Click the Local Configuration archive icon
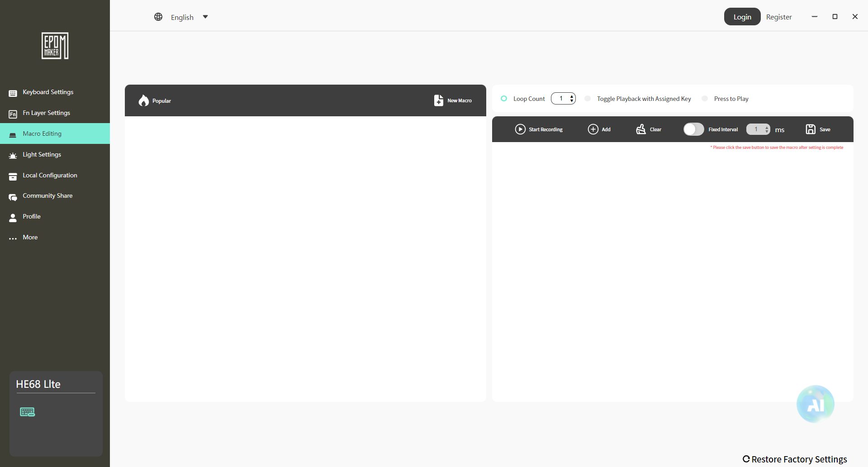The image size is (868, 467). (x=13, y=176)
